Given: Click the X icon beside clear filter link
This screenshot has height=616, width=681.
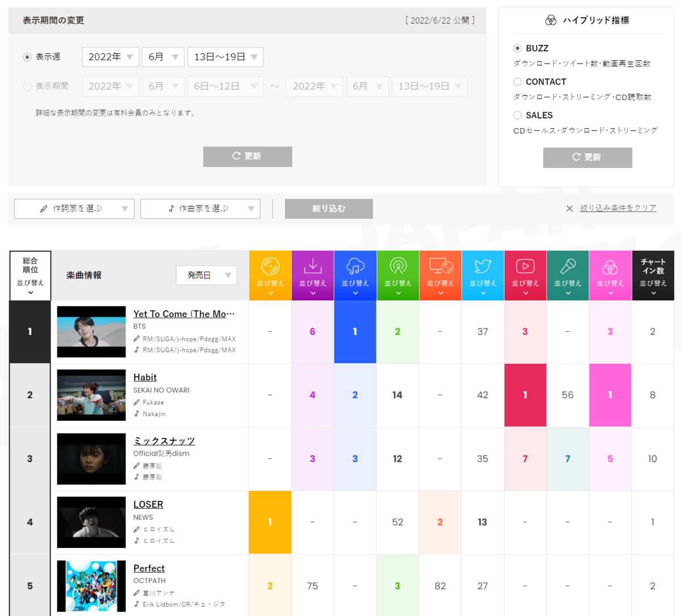Looking at the screenshot, I should coord(569,209).
